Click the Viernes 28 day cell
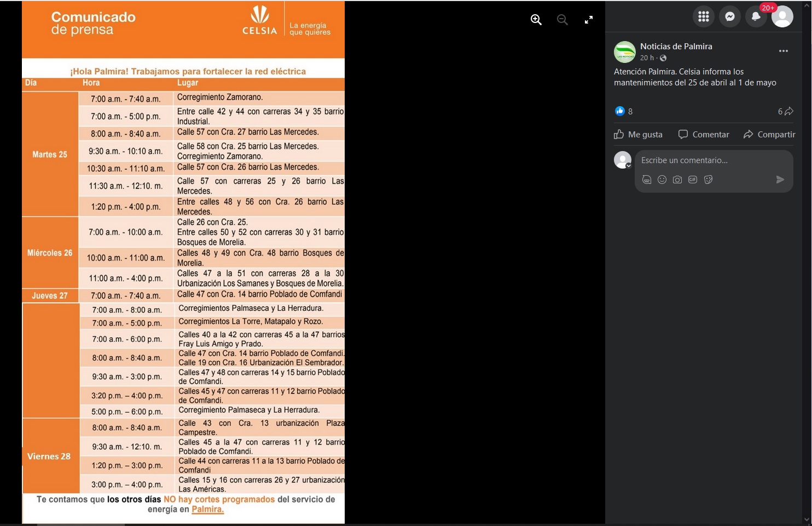812x526 pixels. point(50,456)
